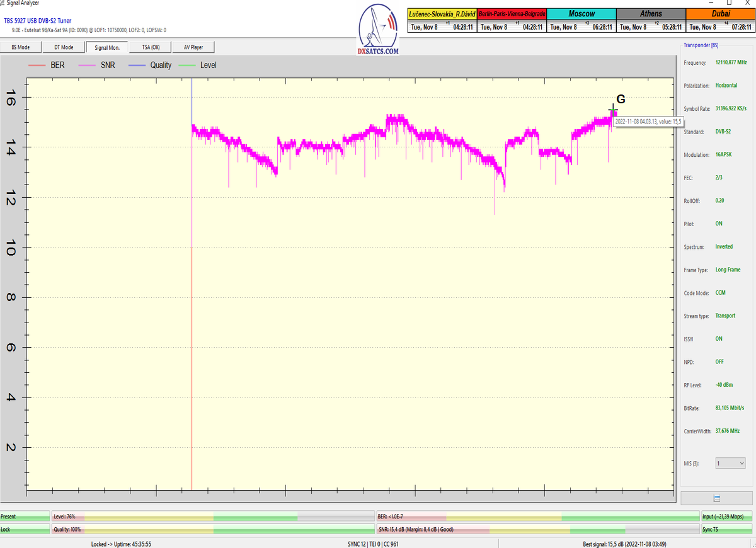
Task: Toggle the Quality series in the legend
Action: point(150,65)
